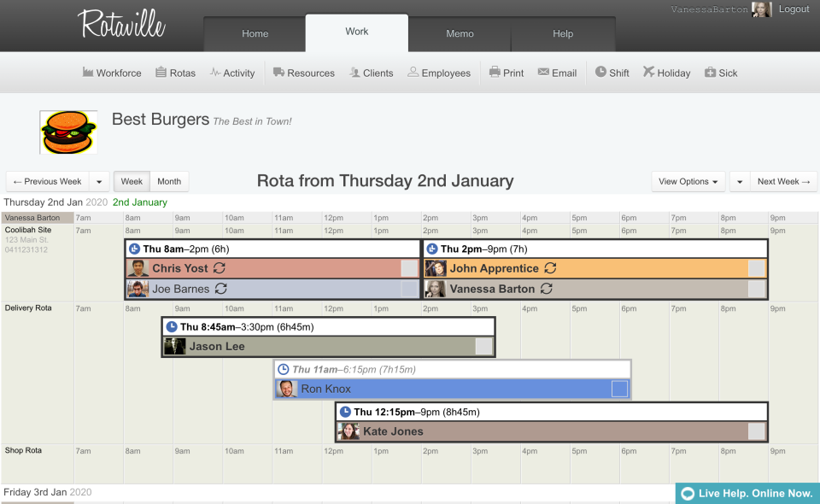
Task: Click the Activity pulse icon
Action: [215, 73]
